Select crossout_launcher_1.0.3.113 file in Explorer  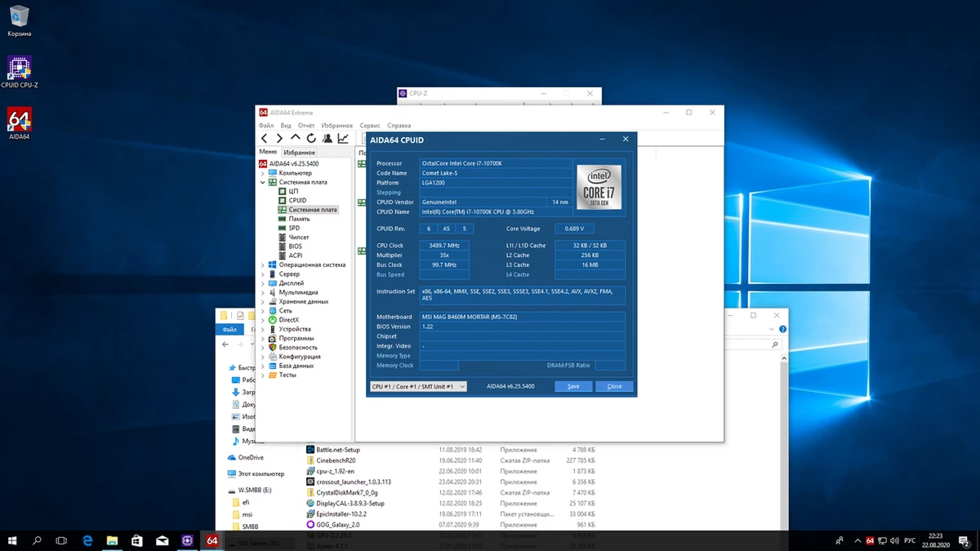pos(349,482)
